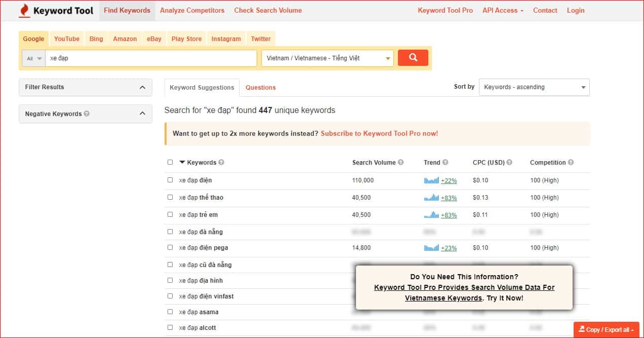Click the keyword search input field
The image size is (644, 338).
click(x=151, y=58)
